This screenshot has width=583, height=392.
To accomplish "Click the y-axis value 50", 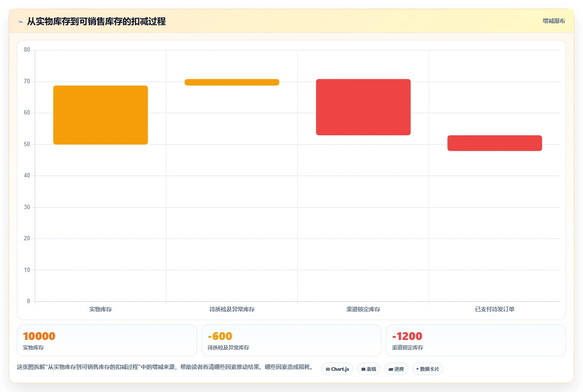I will pyautogui.click(x=27, y=144).
